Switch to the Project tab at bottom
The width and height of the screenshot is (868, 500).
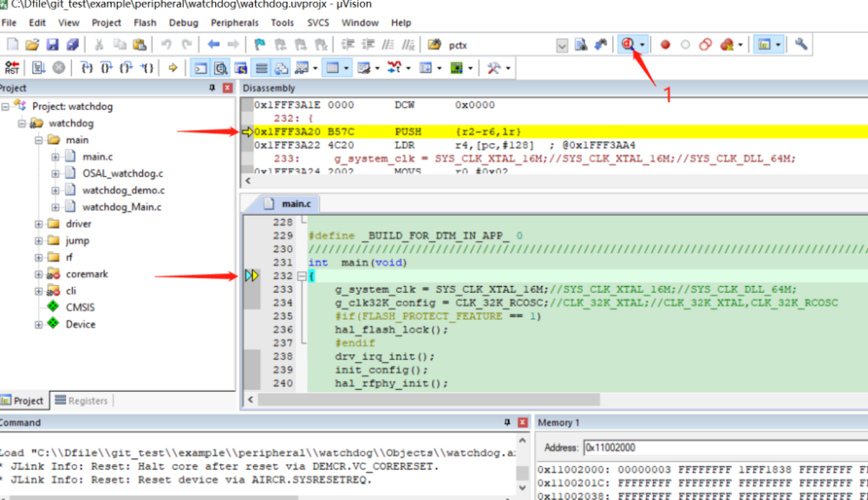tap(23, 400)
